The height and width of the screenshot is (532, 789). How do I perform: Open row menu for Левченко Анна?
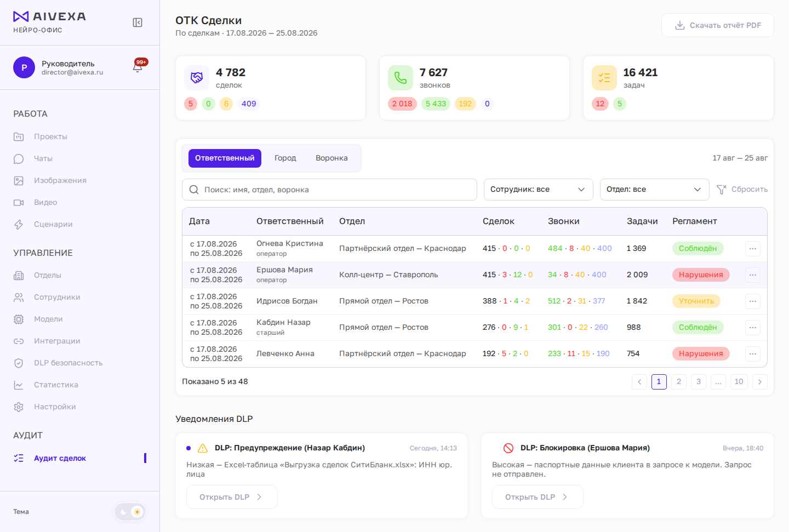pyautogui.click(x=753, y=354)
